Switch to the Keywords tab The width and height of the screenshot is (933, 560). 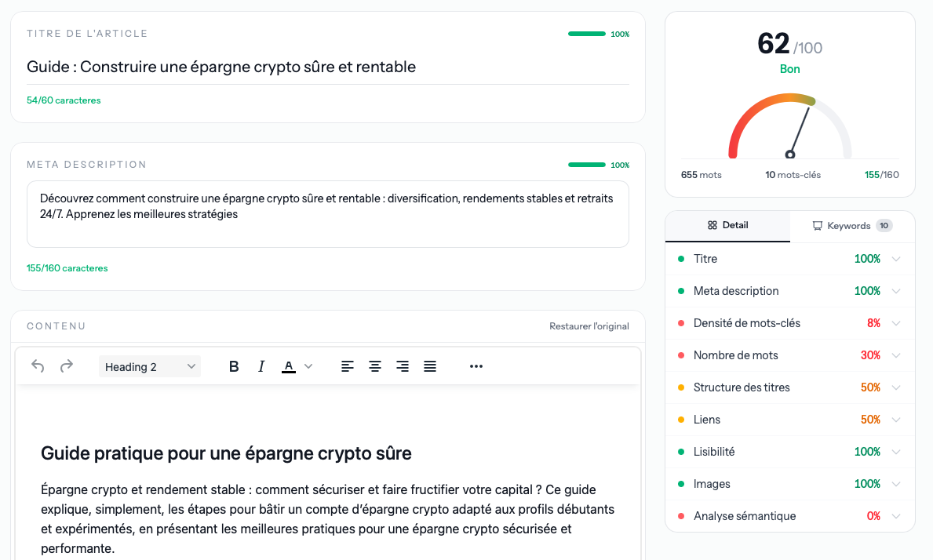point(852,225)
